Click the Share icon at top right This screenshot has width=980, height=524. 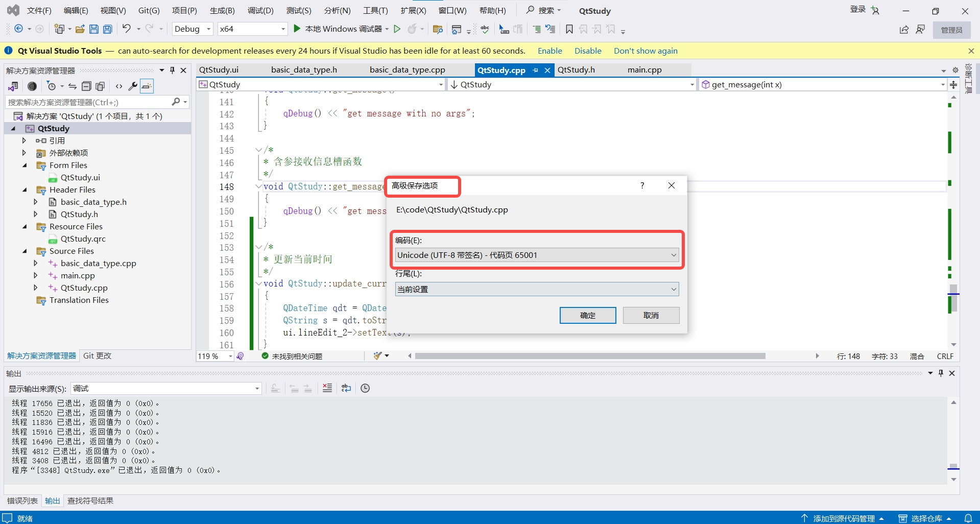904,30
